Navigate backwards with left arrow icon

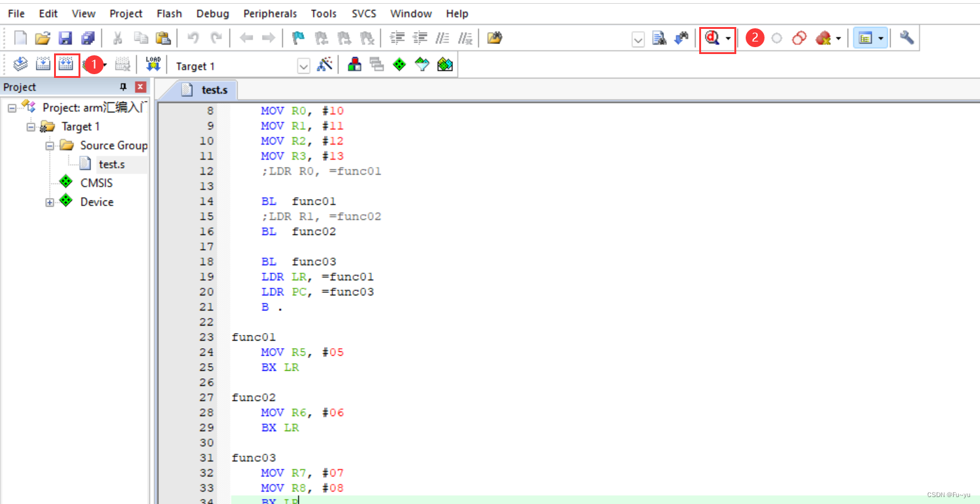[x=246, y=38]
